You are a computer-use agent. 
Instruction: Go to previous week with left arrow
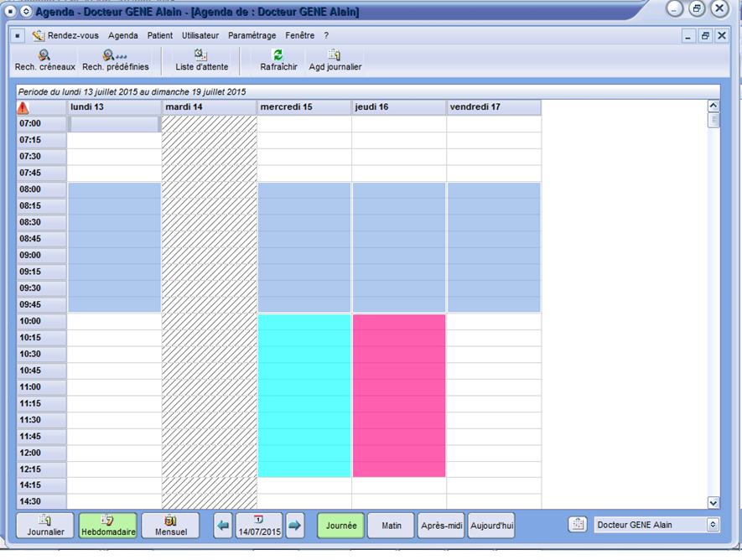coord(223,526)
